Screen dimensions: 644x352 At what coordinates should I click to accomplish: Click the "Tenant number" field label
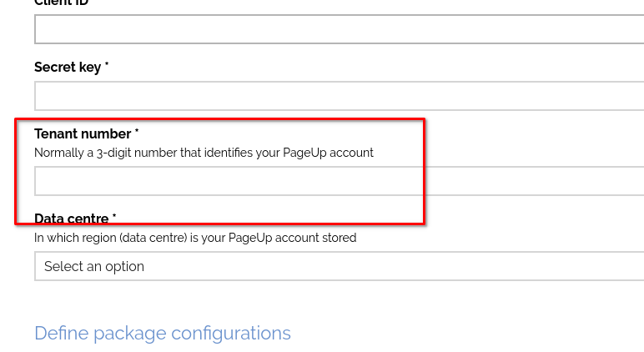point(83,133)
